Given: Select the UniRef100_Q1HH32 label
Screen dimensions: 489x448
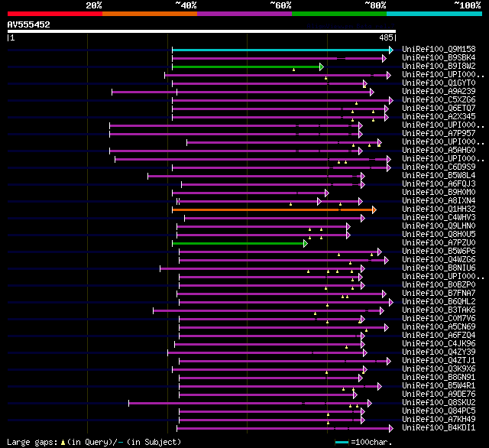Looking at the screenshot, I should click(439, 209).
